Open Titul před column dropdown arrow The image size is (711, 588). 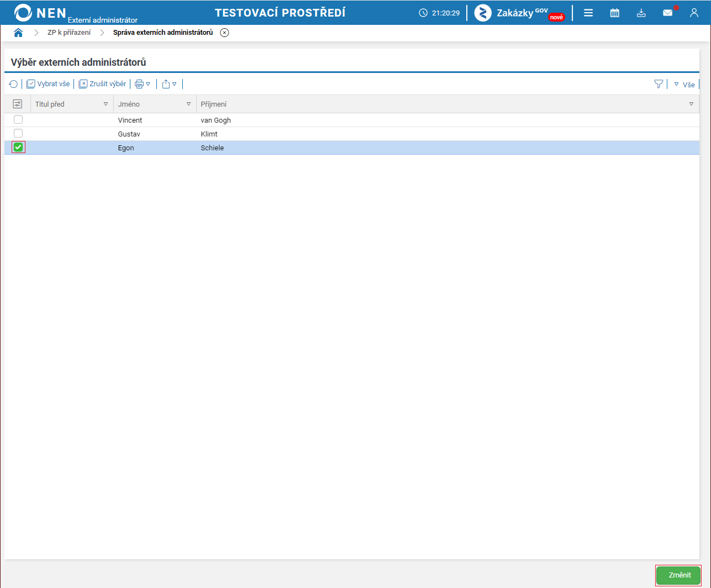[x=106, y=104]
